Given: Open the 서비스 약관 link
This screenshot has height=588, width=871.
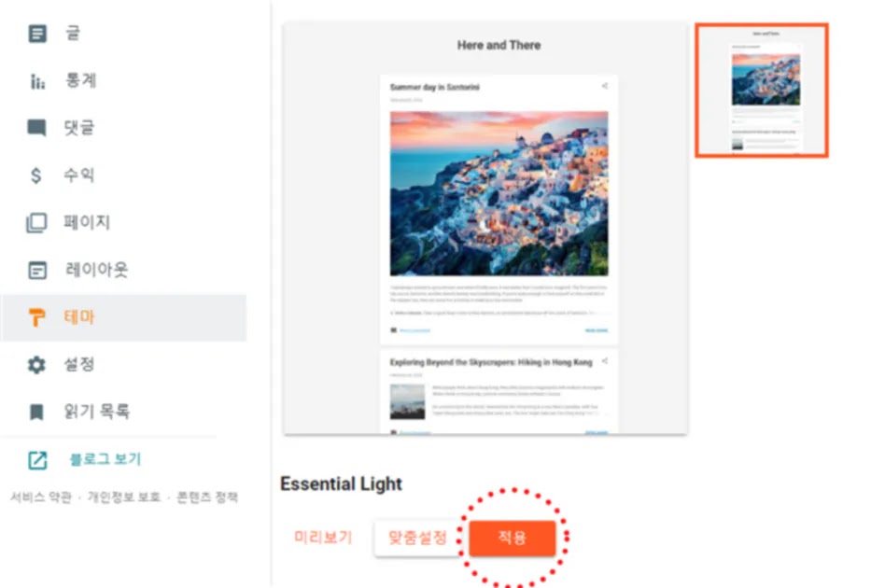Looking at the screenshot, I should (41, 497).
